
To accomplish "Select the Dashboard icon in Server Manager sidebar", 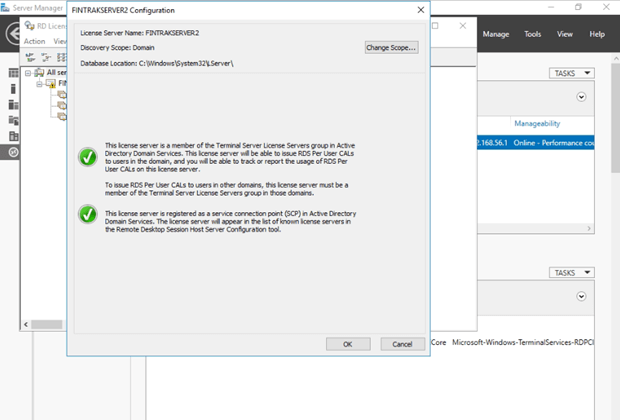I will pyautogui.click(x=13, y=73).
